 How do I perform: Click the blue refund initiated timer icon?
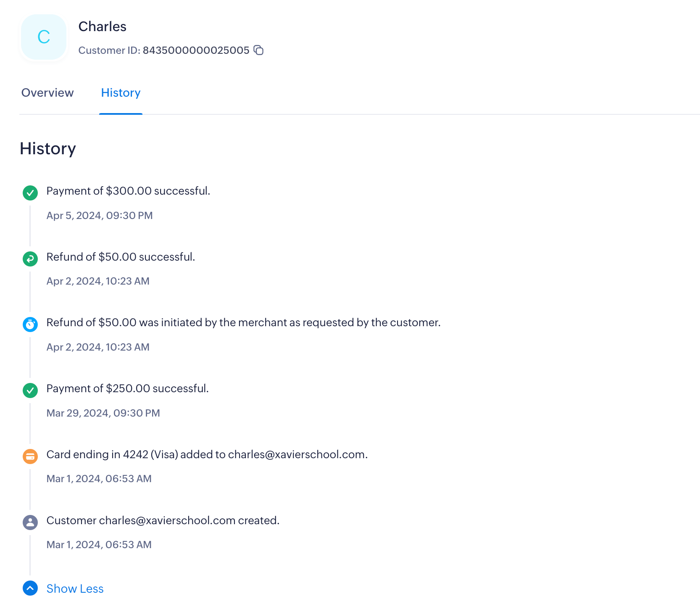[30, 325]
